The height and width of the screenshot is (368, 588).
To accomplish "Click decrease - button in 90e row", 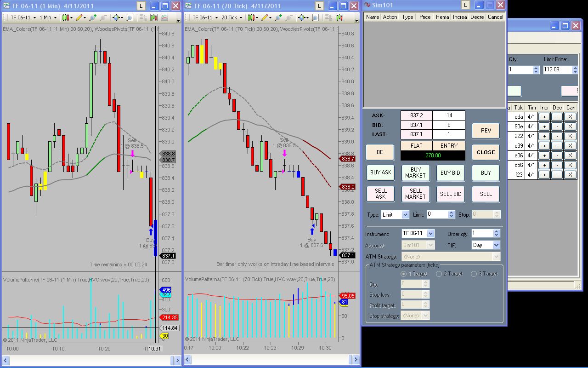I will [x=557, y=126].
